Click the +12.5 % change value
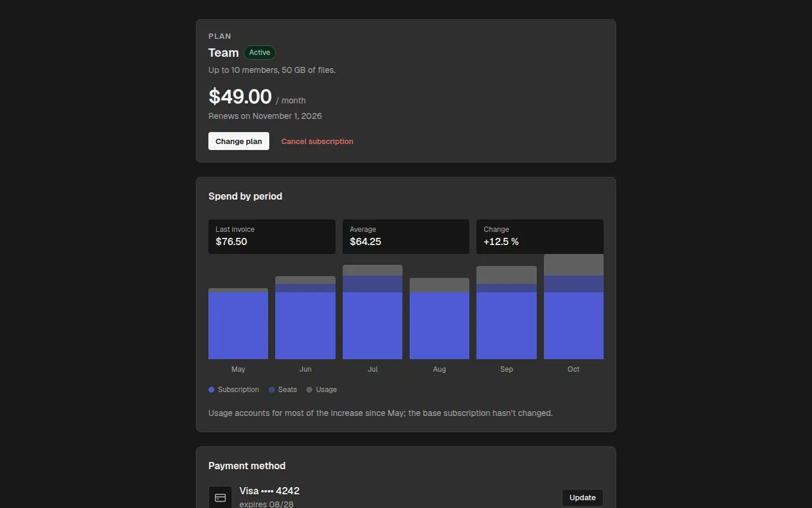Screen dimensions: 812x508 pyautogui.click(x=501, y=242)
